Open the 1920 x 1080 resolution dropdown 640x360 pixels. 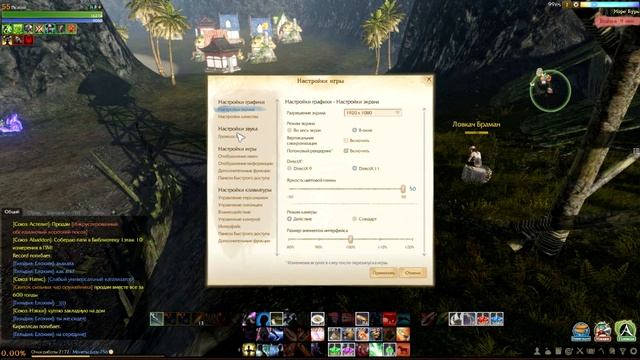(x=373, y=113)
